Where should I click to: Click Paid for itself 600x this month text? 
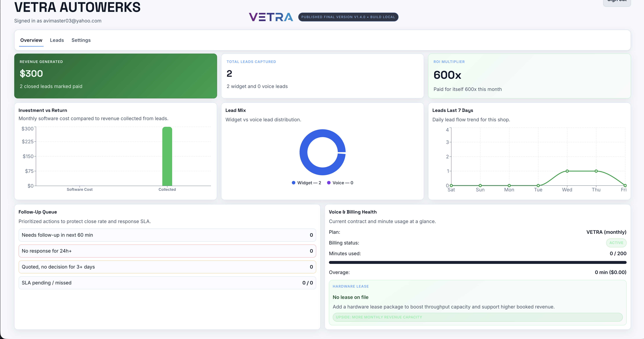tap(467, 89)
